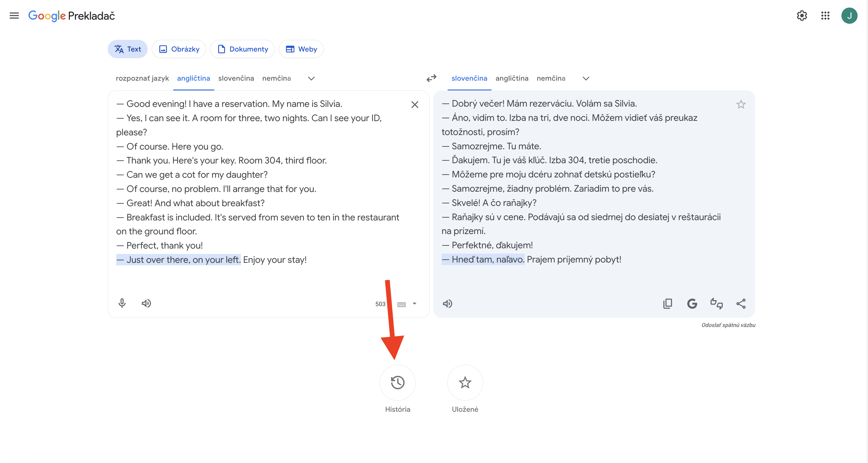The width and height of the screenshot is (868, 463).
Task: Swap the source and target languages
Action: pyautogui.click(x=431, y=78)
